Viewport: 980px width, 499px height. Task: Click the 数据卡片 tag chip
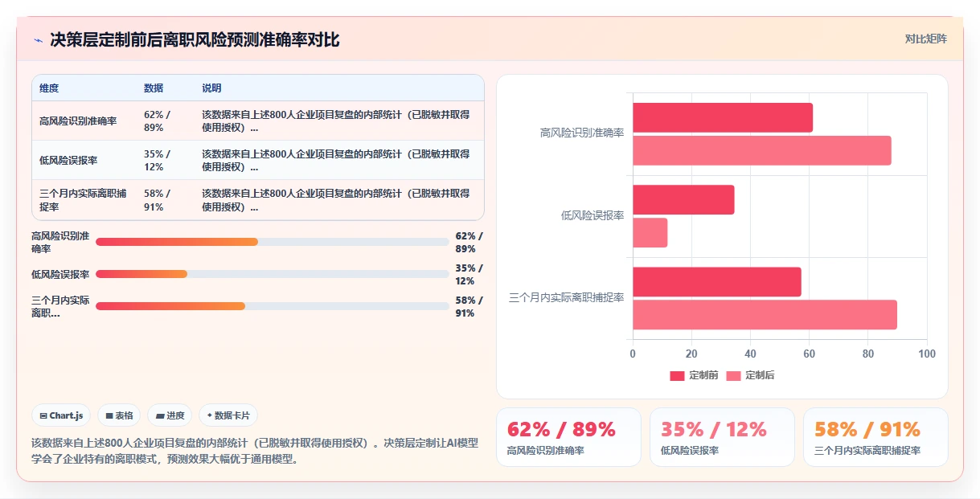(228, 415)
